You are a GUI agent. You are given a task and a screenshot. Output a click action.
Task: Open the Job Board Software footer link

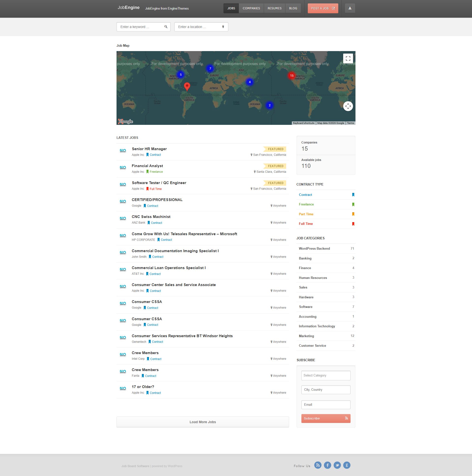tap(135, 466)
